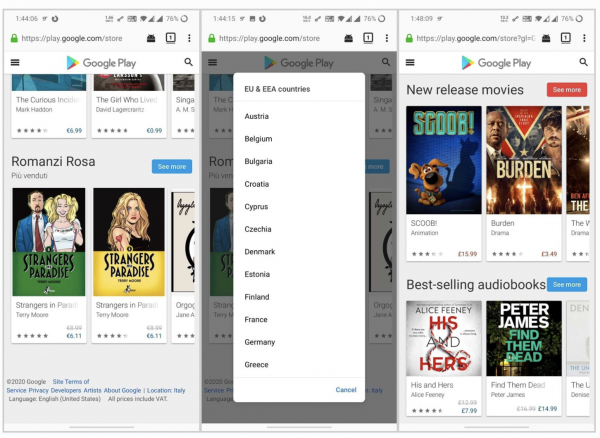Tap New release movies heading
The image size is (600, 438).
point(465,90)
